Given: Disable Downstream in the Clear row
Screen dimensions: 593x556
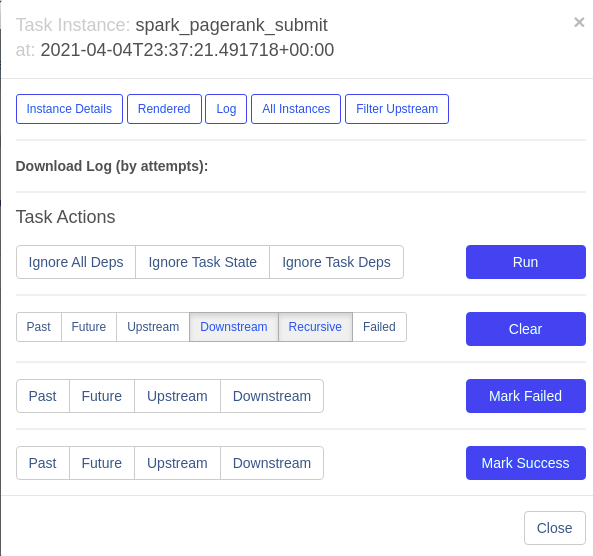Looking at the screenshot, I should [x=234, y=327].
